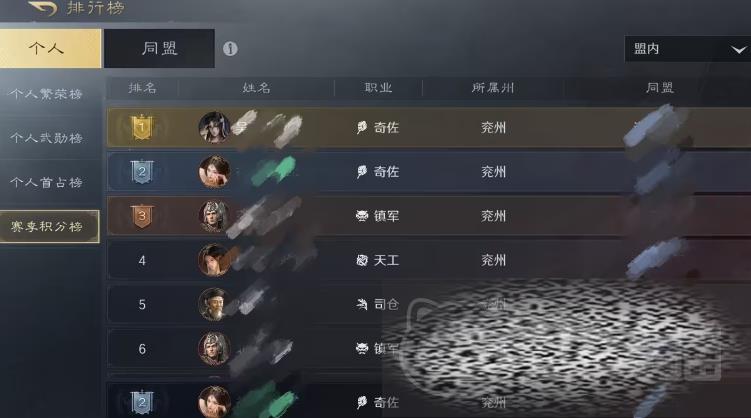This screenshot has width=751, height=418.
Task: Select the rank 3 helmeted general avatar
Action: [x=214, y=216]
